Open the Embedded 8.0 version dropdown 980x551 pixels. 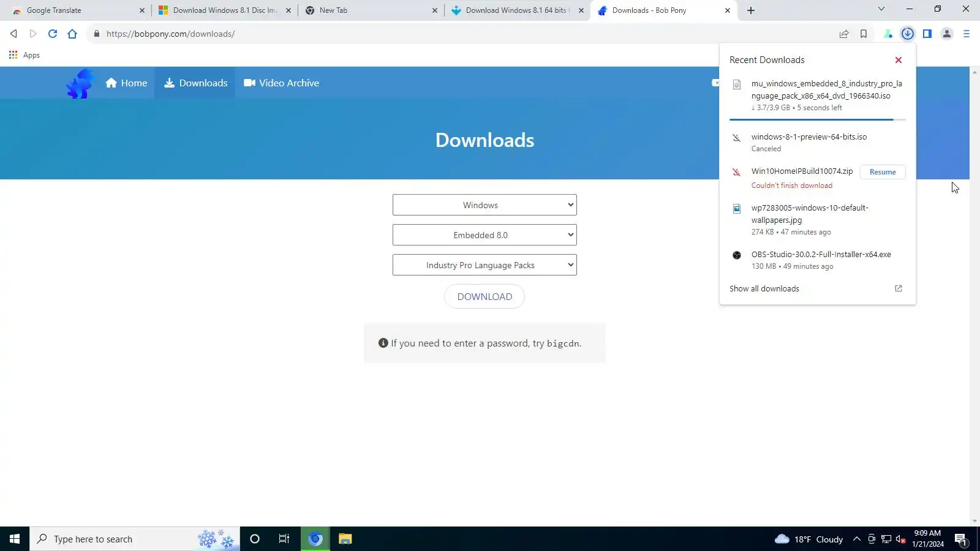click(x=484, y=235)
